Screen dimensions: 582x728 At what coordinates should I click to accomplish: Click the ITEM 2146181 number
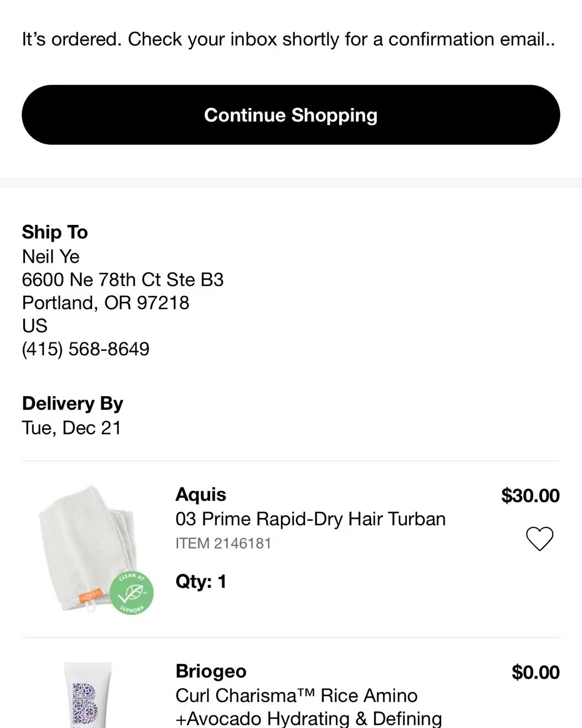[223, 544]
